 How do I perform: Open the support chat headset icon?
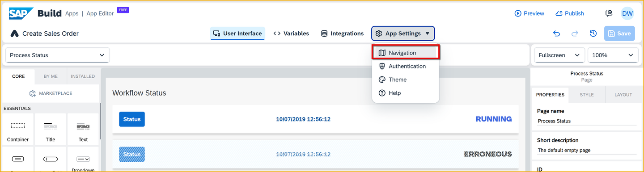(x=609, y=13)
